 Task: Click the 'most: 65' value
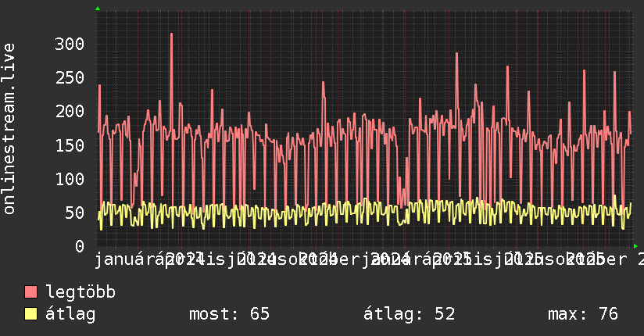click(229, 314)
